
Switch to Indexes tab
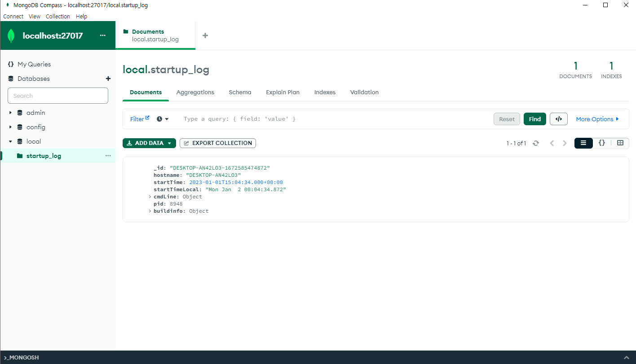[x=325, y=92]
